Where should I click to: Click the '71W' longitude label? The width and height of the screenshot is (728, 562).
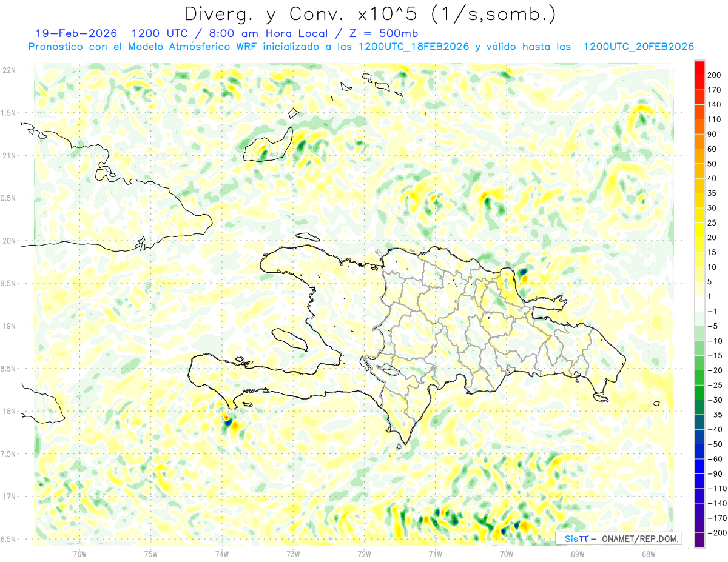435,554
